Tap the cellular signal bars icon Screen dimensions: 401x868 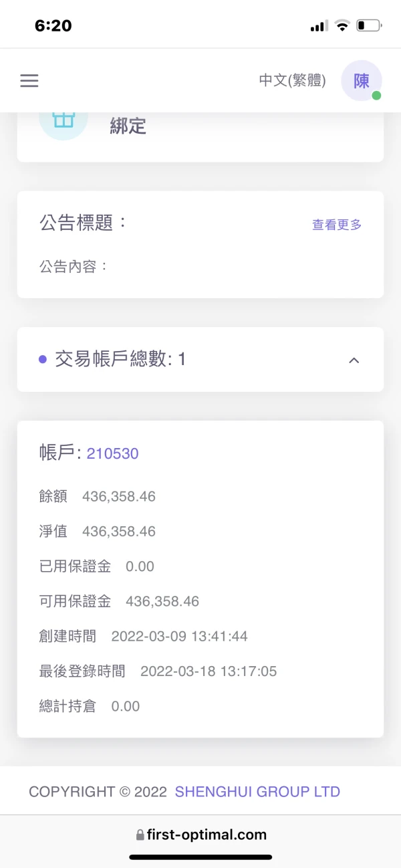tap(319, 27)
